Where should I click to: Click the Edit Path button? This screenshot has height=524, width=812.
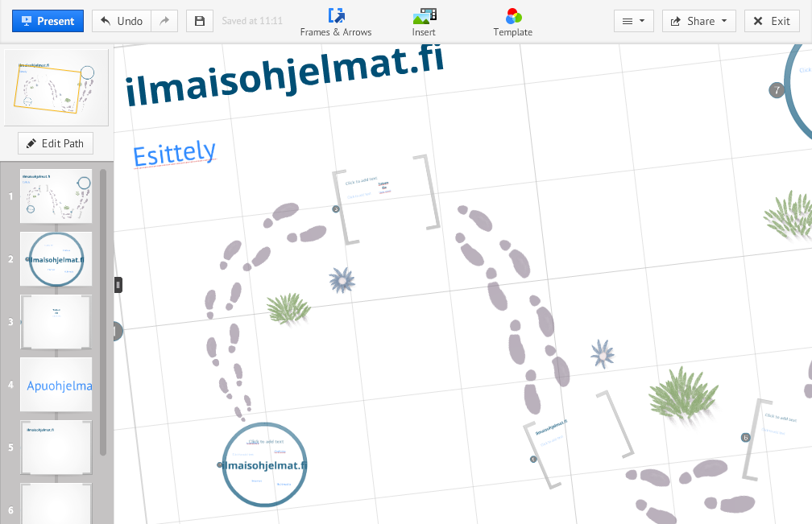pyautogui.click(x=56, y=143)
